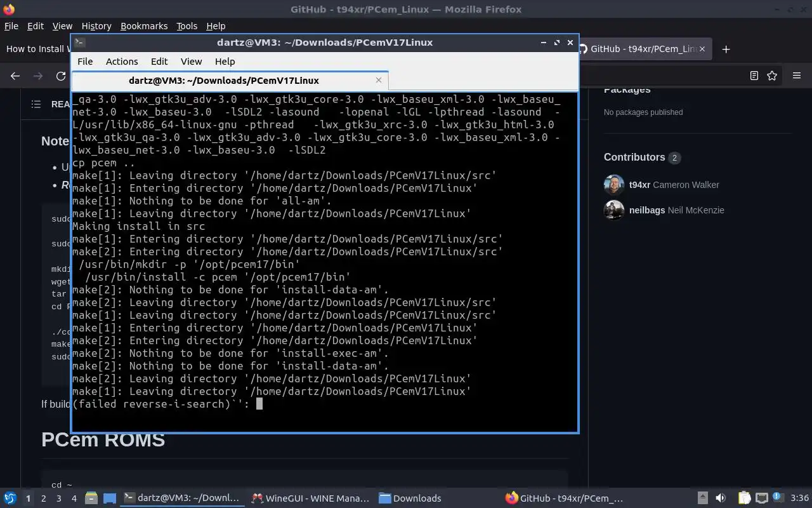Open a new Firefox tab with plus

click(x=726, y=49)
